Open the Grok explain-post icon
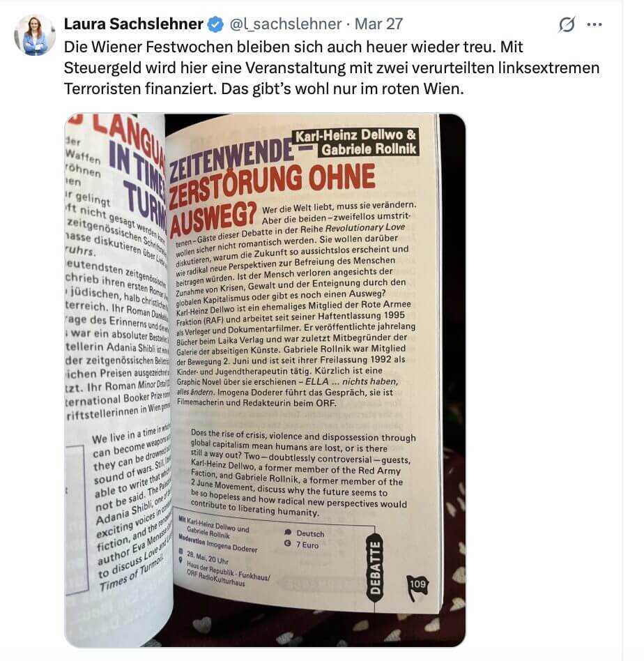 point(567,24)
